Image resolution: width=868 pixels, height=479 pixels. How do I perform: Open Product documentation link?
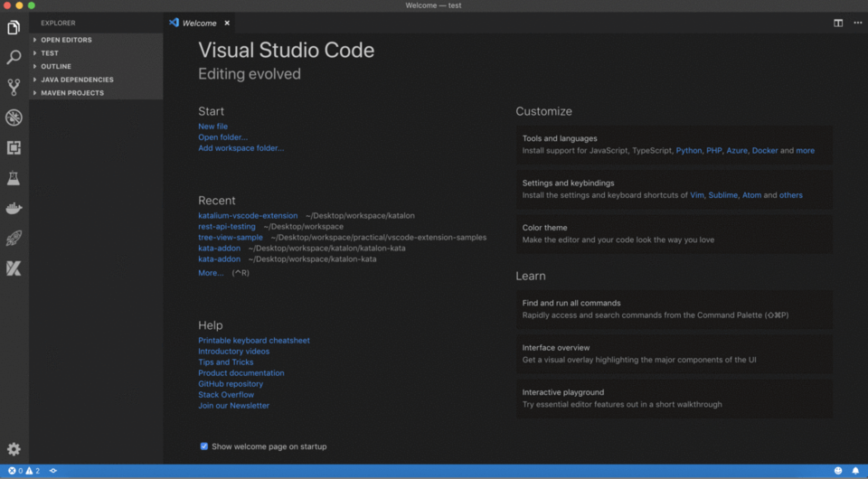[x=241, y=373]
